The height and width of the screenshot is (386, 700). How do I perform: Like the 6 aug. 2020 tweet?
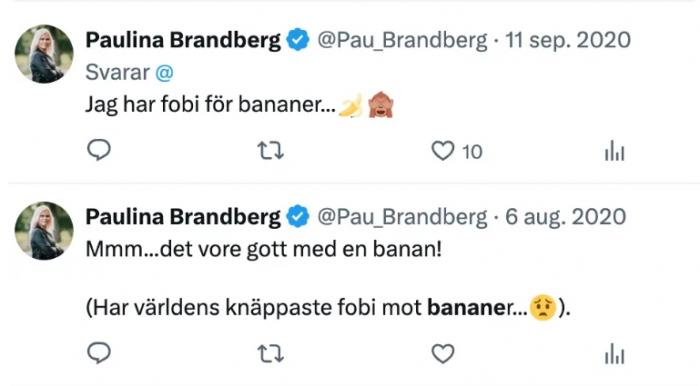point(442,354)
